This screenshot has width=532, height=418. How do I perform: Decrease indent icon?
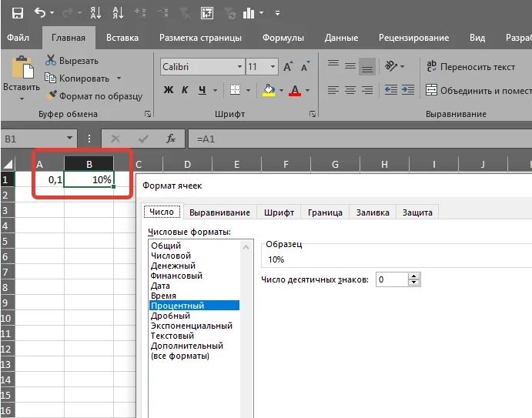click(x=391, y=90)
